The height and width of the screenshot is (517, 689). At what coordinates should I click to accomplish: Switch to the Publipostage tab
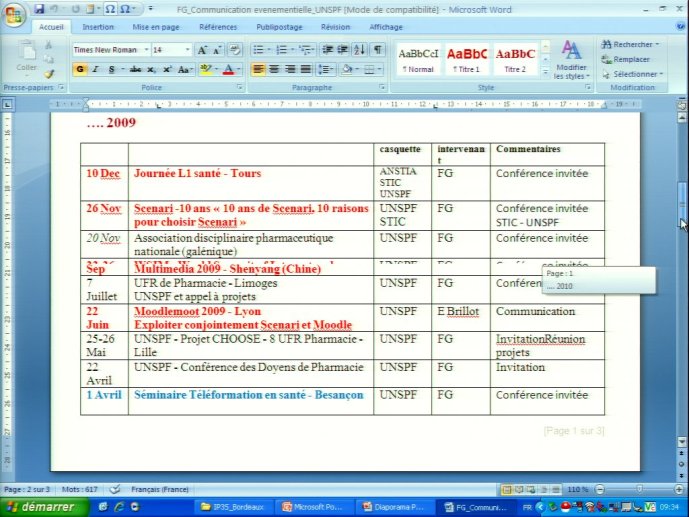coord(279,27)
